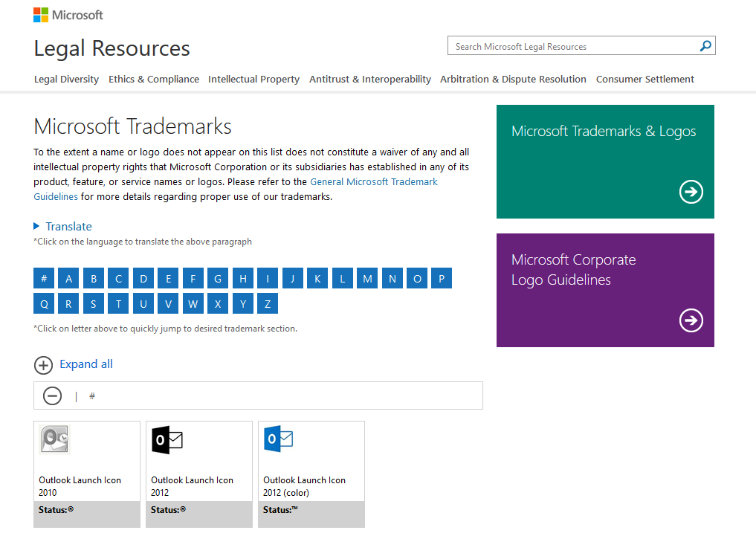Screen dimensions: 756x536
Task: Open the Consumer Settlement menu item
Action: (x=645, y=79)
